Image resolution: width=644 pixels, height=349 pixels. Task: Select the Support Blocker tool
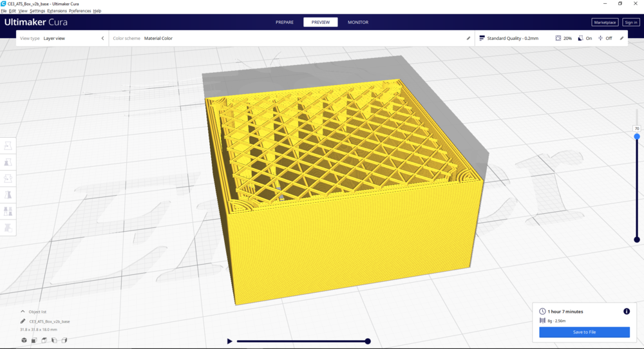click(8, 227)
